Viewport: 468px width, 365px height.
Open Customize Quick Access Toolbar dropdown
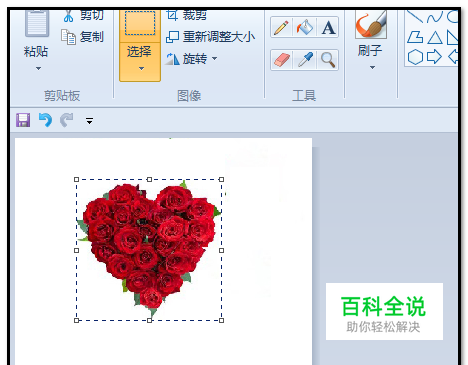click(89, 121)
